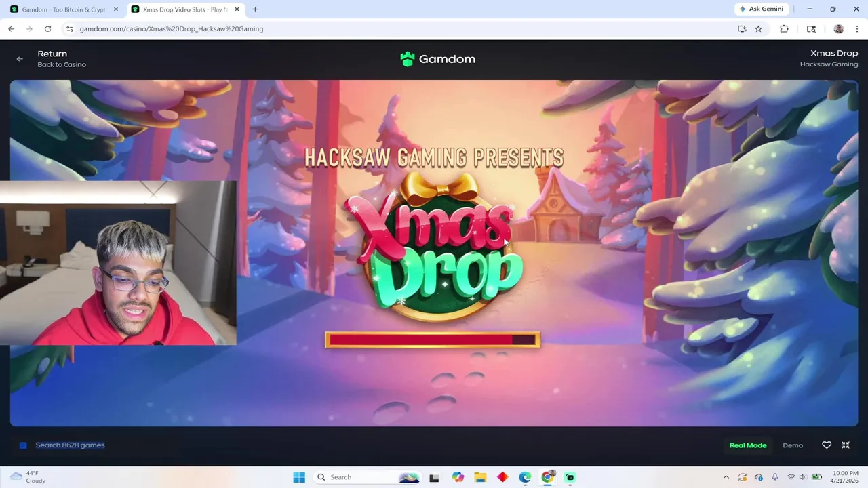Exit fullscreen view of the game

tap(846, 445)
